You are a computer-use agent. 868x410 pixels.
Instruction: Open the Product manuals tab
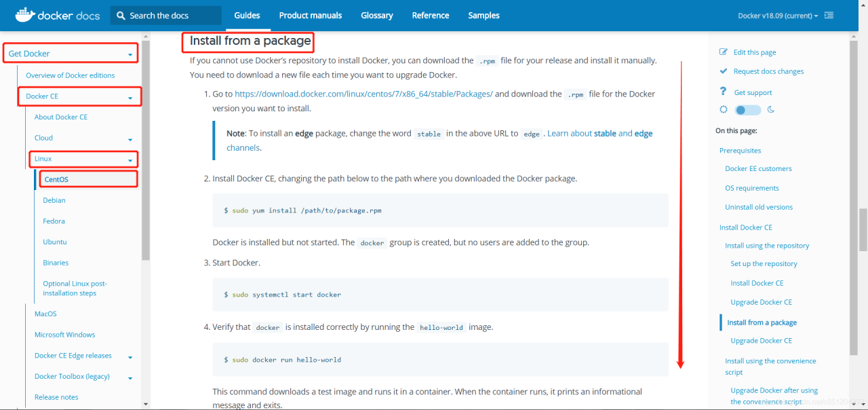tap(310, 15)
